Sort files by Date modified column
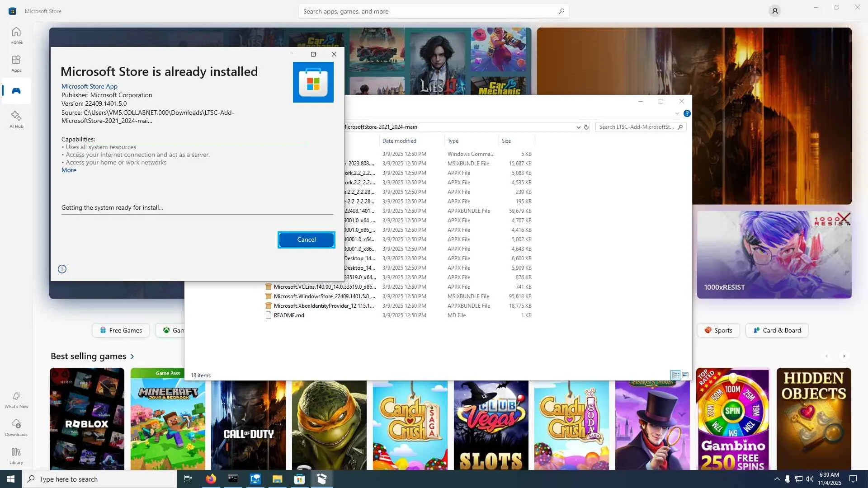Viewport: 868px width, 488px height. 399,141
